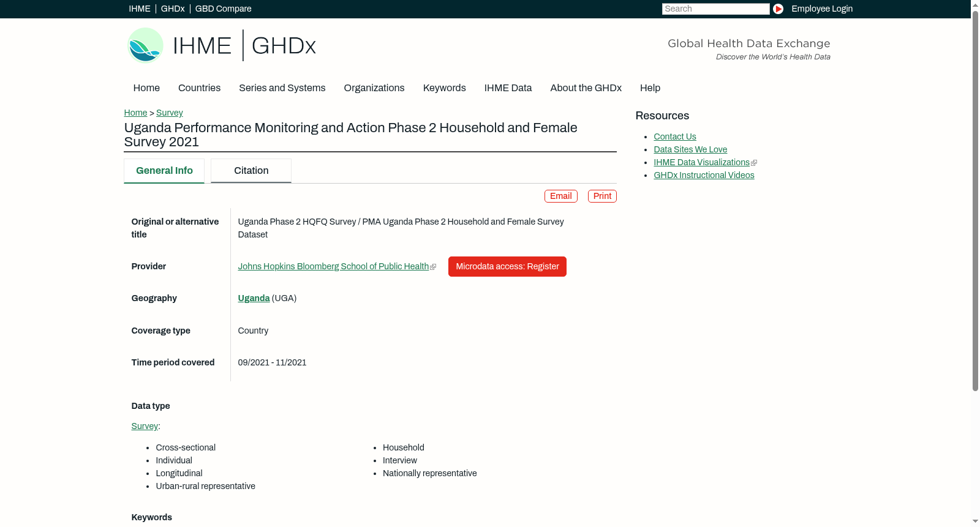Open the Employee Login link
The height and width of the screenshot is (527, 980).
click(822, 9)
